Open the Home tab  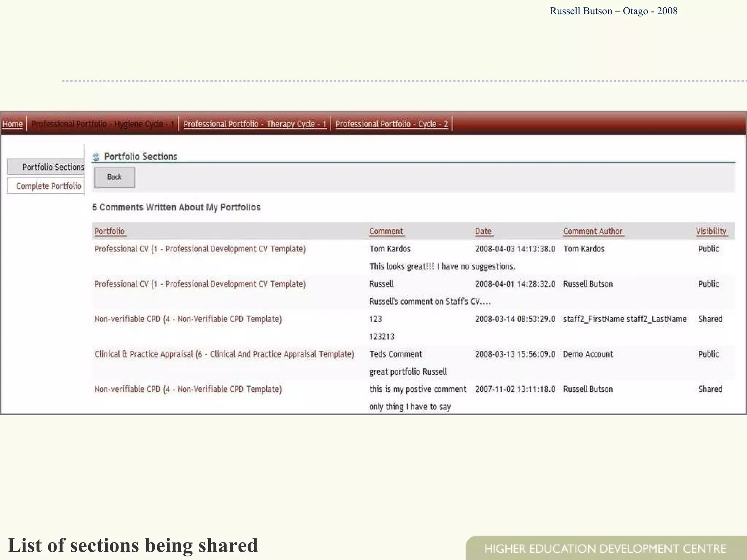pos(12,124)
